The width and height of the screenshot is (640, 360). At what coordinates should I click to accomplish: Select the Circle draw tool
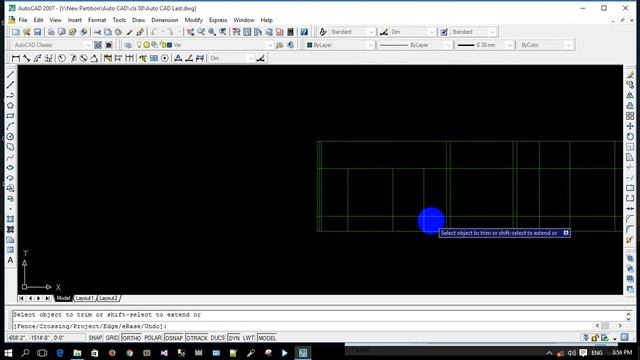point(10,137)
